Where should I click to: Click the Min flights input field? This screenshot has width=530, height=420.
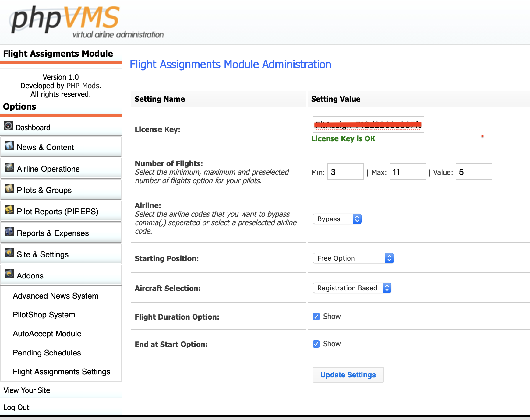(x=345, y=172)
